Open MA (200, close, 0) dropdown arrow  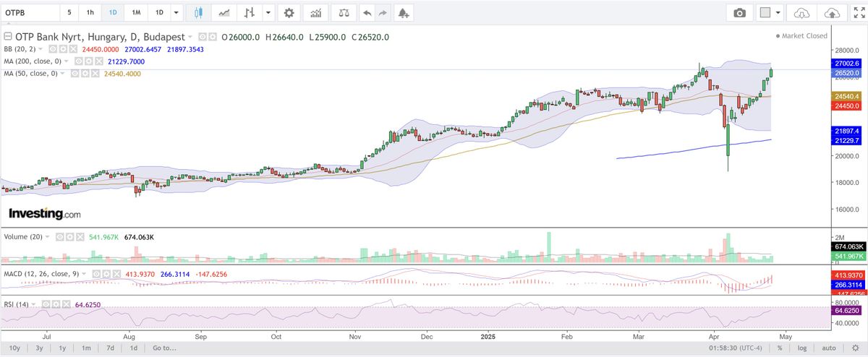[x=66, y=61]
